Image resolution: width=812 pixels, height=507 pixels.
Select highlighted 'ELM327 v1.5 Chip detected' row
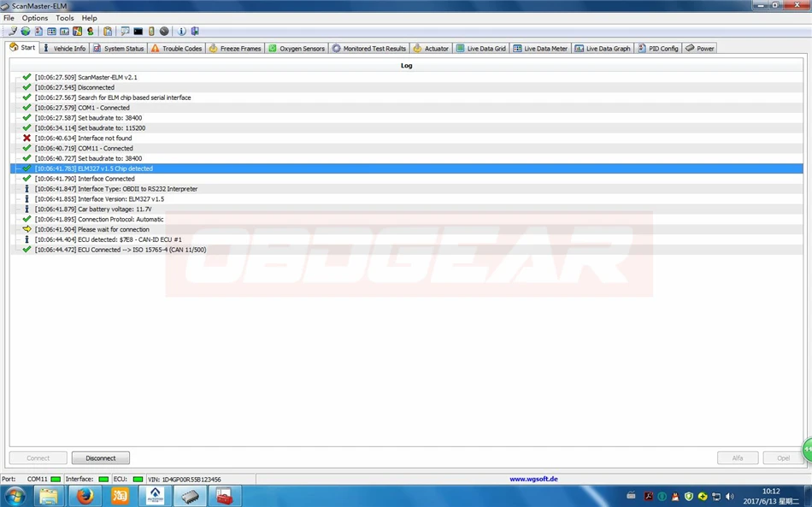tap(406, 168)
